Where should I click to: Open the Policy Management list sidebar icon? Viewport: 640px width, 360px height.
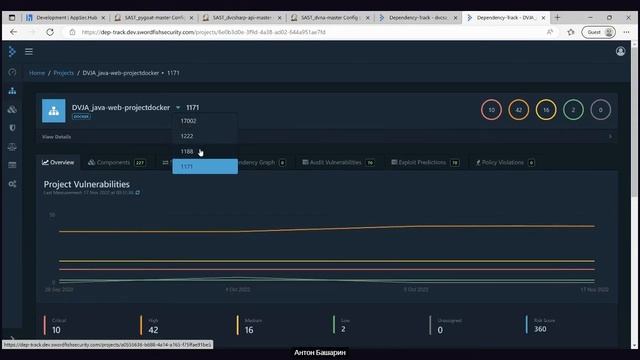12,165
